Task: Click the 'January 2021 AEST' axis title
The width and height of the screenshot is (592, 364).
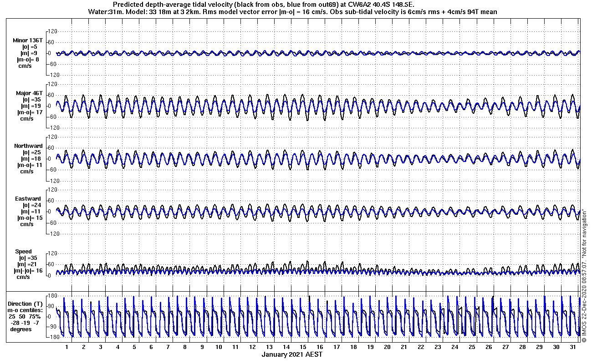Action: (292, 354)
